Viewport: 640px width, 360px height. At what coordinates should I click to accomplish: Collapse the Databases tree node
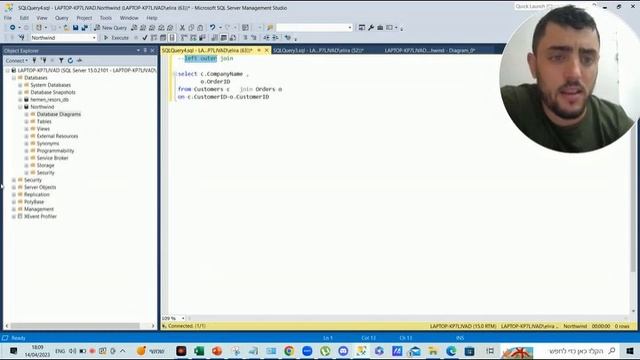(x=13, y=78)
